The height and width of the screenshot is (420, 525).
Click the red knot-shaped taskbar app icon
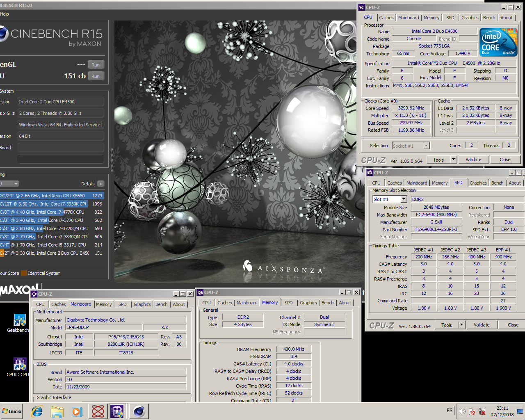click(x=98, y=411)
